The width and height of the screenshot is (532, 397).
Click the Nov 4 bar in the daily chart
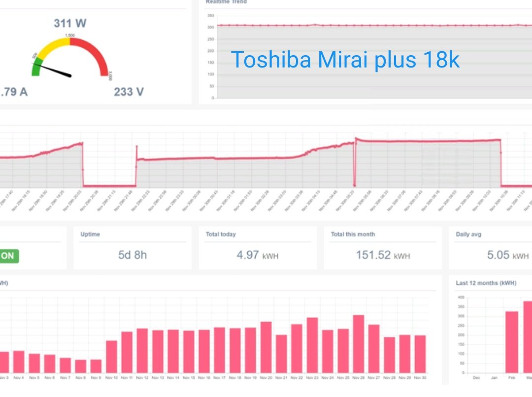coord(19,362)
